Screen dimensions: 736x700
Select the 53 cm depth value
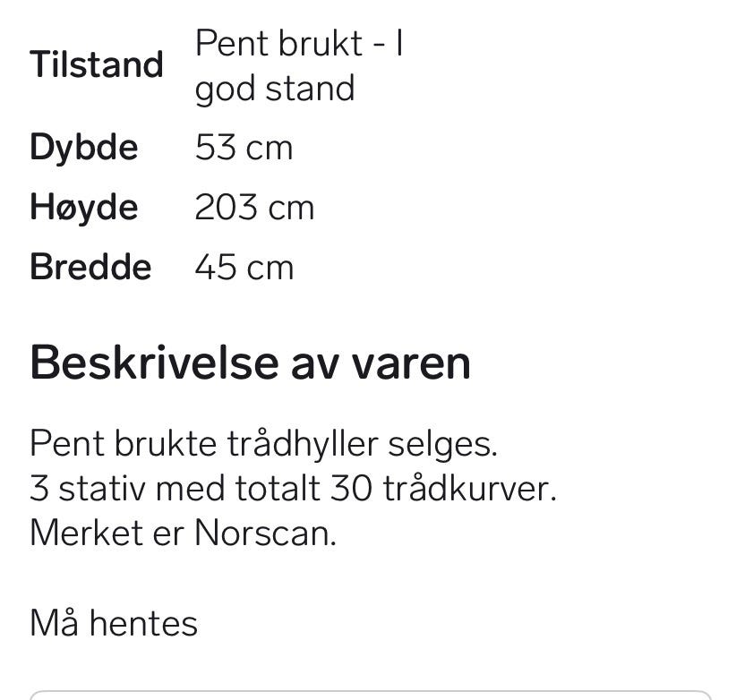[244, 148]
